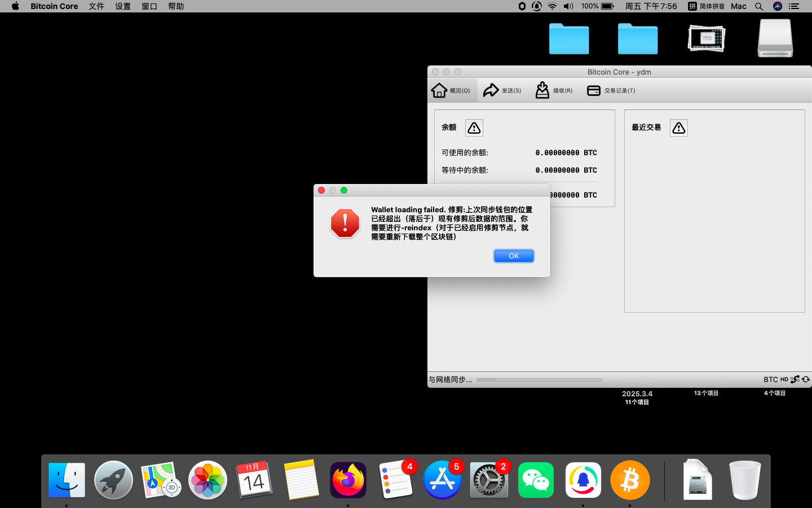Click the recent transactions warning icon
812x508 pixels.
[679, 128]
